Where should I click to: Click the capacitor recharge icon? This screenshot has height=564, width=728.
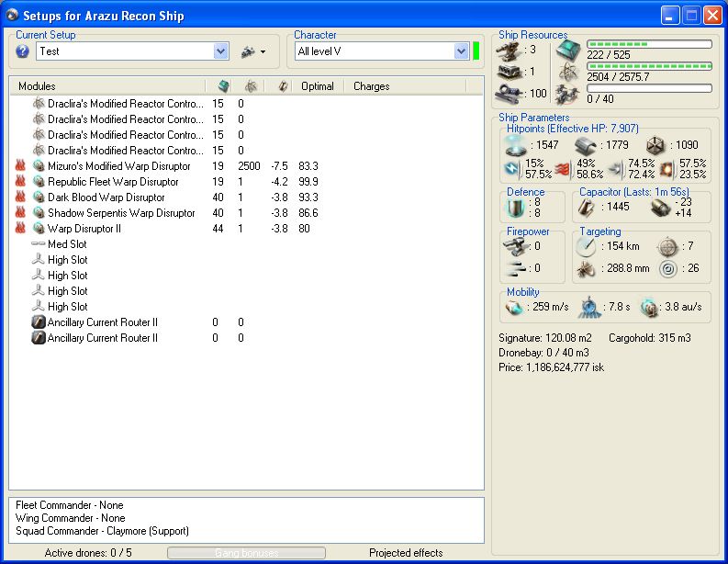pyautogui.click(x=660, y=208)
